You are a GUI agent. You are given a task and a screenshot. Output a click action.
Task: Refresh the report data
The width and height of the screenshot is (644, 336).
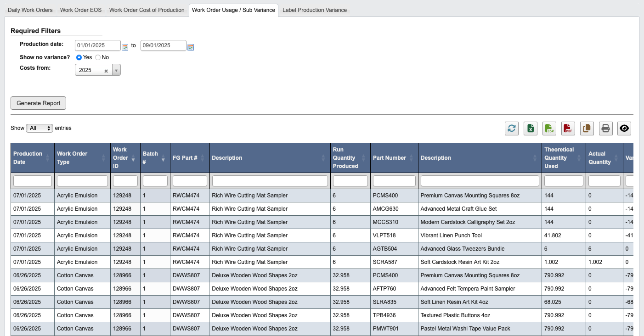[512, 129]
